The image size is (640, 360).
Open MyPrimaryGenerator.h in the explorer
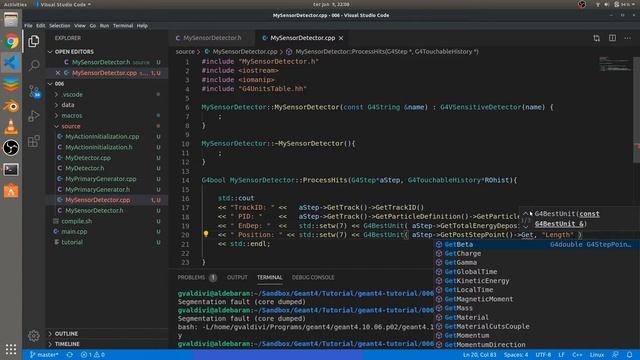[x=98, y=189]
